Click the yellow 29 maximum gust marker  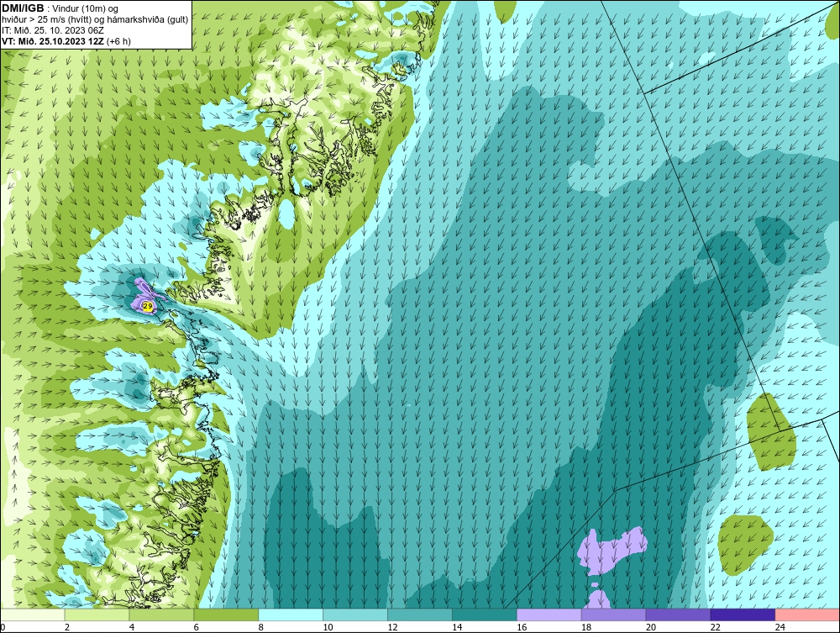[x=148, y=306]
